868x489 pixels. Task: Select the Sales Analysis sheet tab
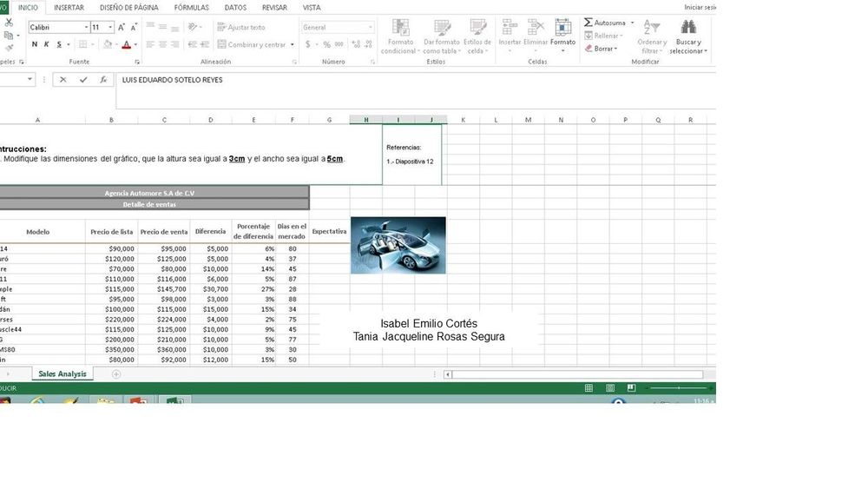62,374
